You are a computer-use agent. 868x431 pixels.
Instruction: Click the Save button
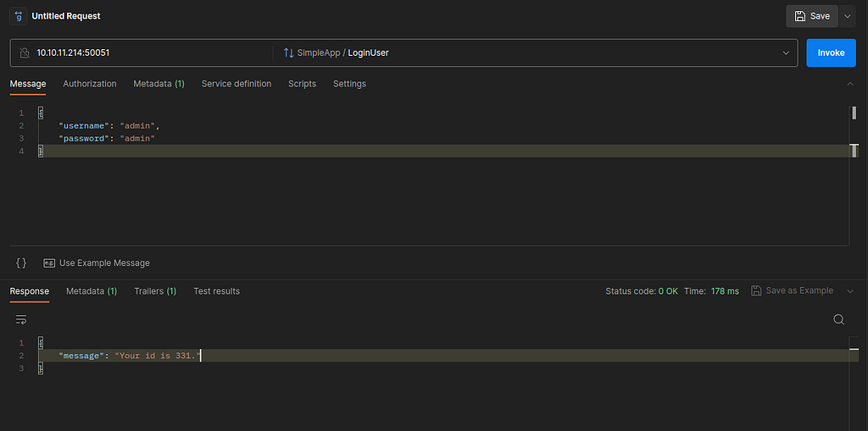(x=812, y=16)
